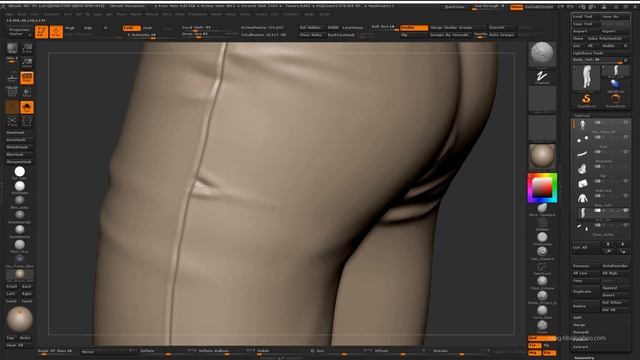The height and width of the screenshot is (360, 640).
Task: Select the full body subtool icon
Action: coord(582,125)
